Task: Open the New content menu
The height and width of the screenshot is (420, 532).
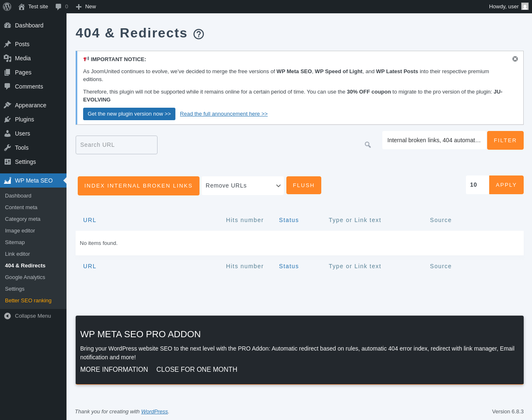Action: point(86,7)
